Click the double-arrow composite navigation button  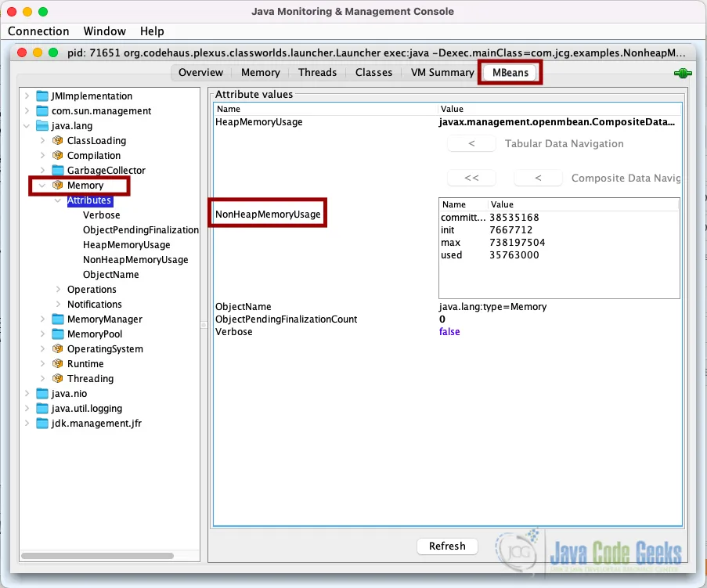(471, 178)
